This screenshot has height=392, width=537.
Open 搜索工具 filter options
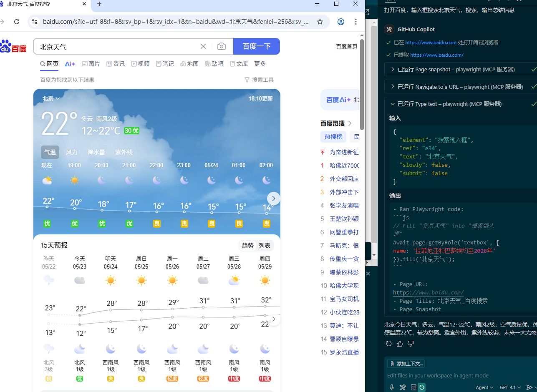pos(259,80)
